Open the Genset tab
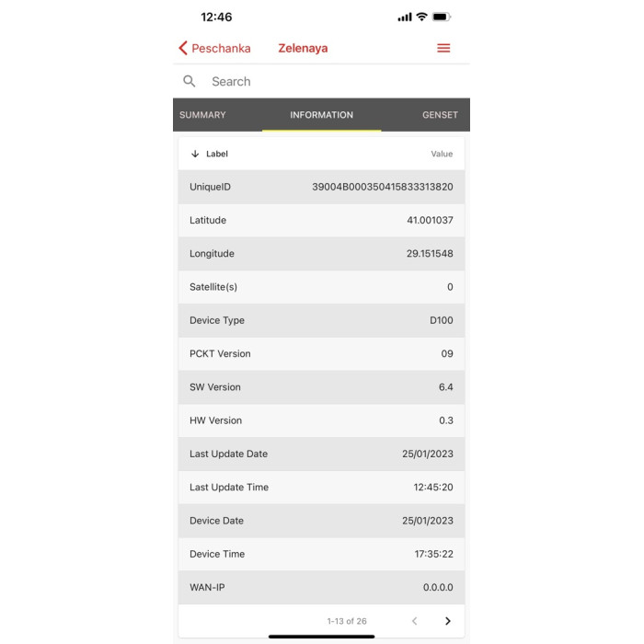644x644 pixels. pyautogui.click(x=440, y=115)
